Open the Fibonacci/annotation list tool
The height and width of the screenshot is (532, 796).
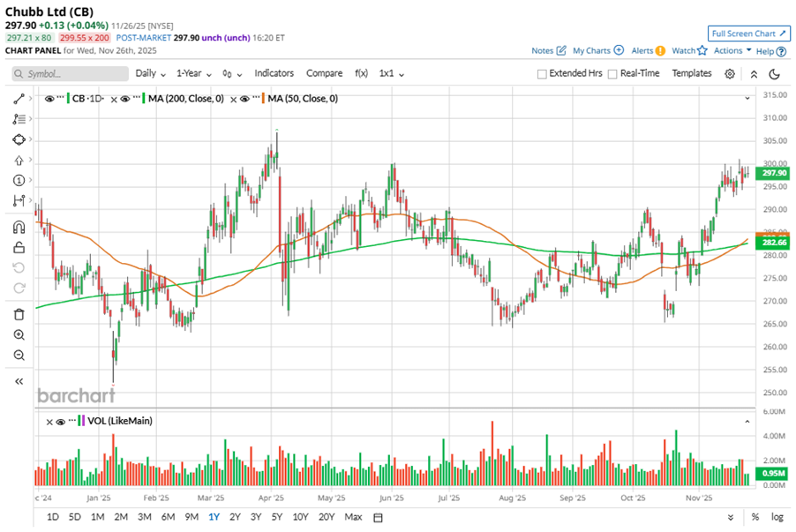pos(19,119)
